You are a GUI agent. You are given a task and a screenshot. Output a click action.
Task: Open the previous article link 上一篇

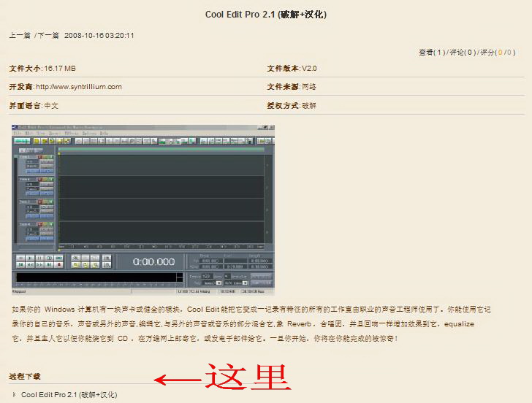(20, 35)
